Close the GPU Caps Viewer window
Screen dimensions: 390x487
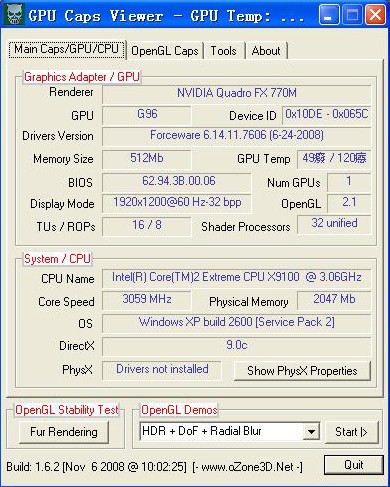(x=375, y=15)
